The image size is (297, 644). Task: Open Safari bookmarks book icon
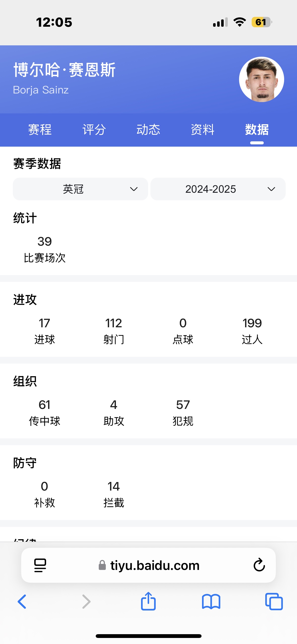tap(211, 602)
